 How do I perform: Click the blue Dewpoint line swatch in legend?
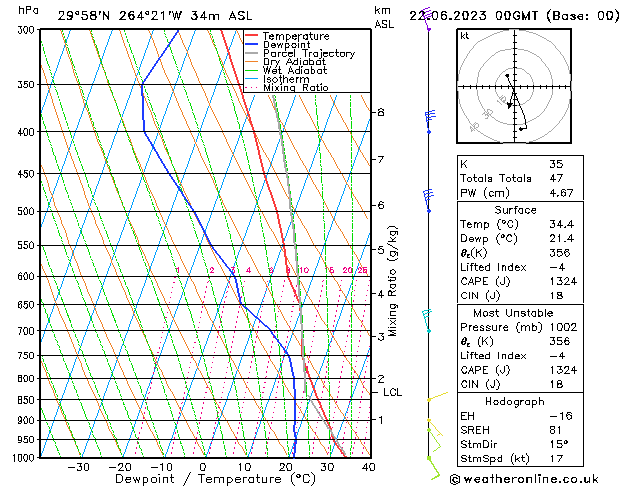[251, 45]
